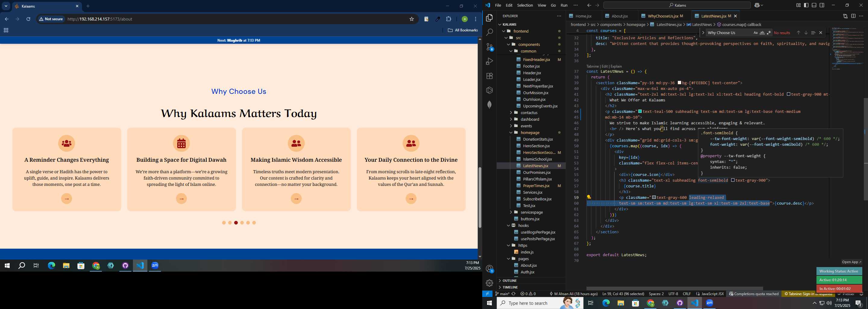Click arrow on Your Daily Connection card
This screenshot has width=868, height=309.
(411, 199)
